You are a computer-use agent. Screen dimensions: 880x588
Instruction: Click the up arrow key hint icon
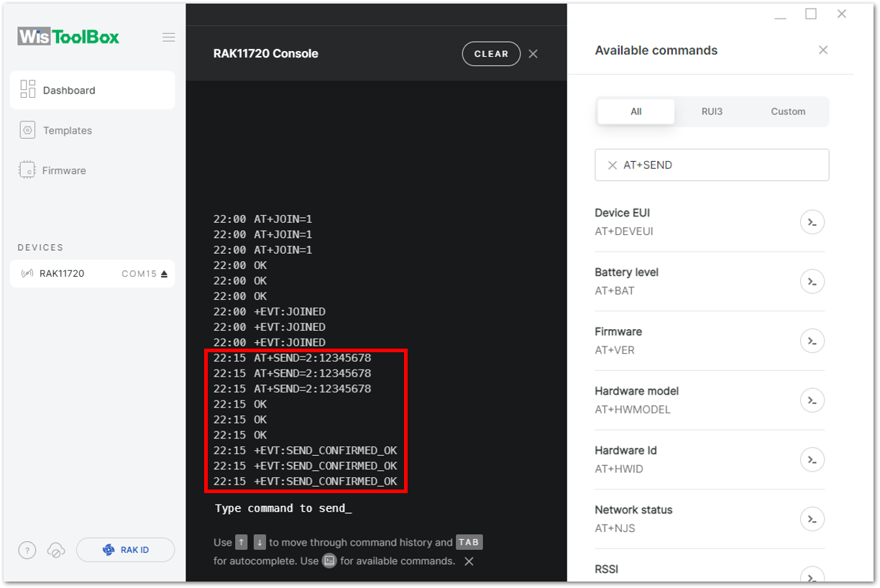[242, 543]
